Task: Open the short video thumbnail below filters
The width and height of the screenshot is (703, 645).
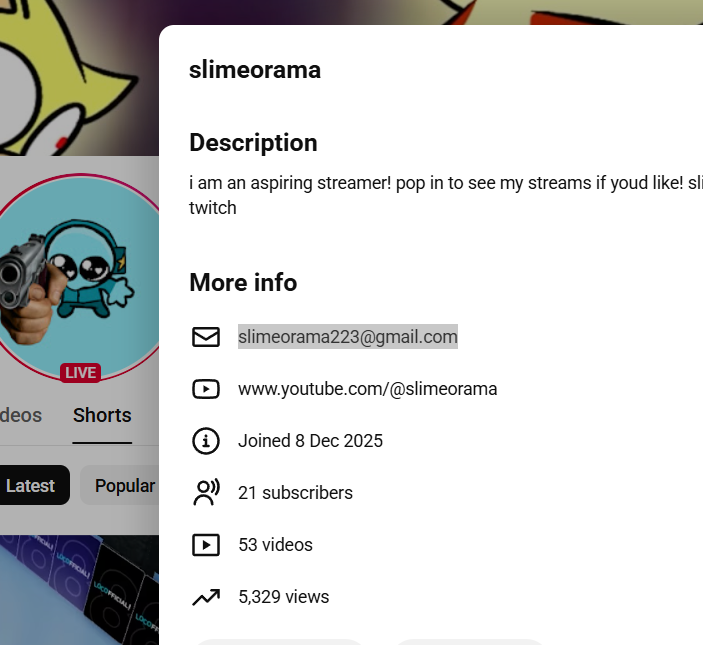Action: [x=79, y=590]
